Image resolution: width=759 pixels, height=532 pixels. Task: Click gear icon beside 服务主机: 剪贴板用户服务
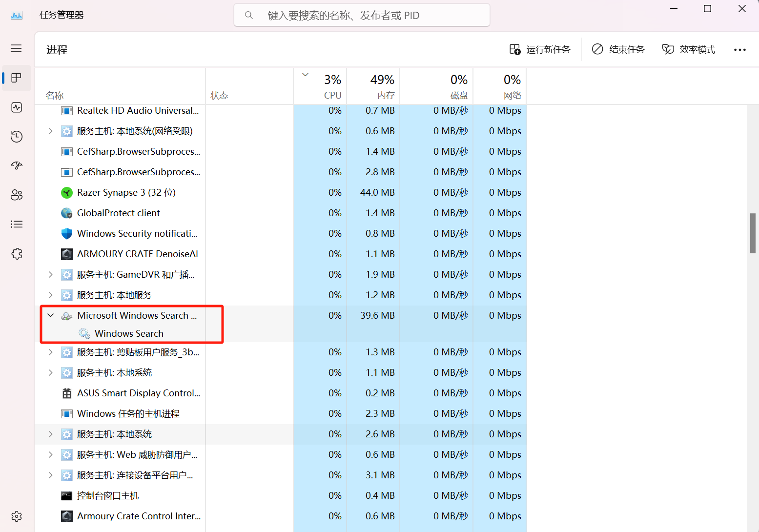point(67,352)
